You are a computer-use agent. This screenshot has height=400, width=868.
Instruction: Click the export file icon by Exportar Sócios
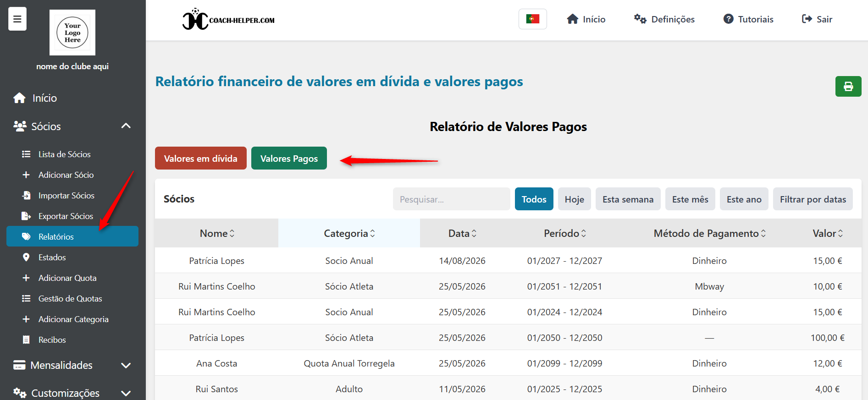click(26, 216)
